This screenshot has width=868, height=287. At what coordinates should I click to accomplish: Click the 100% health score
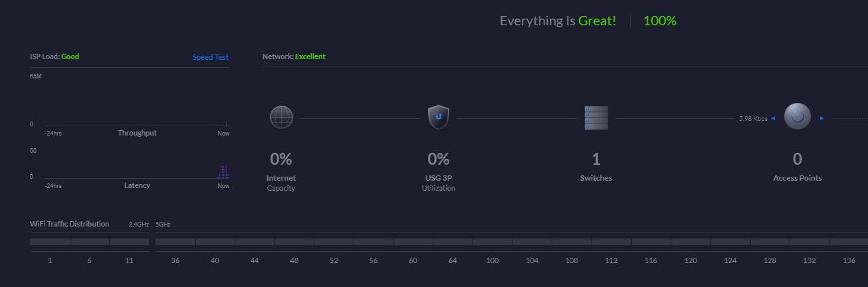[660, 21]
